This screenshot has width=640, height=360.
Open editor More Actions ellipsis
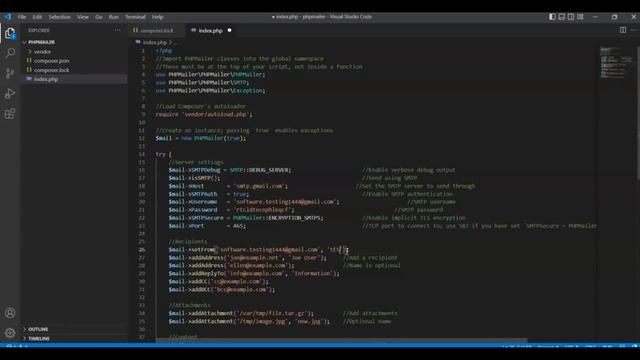tap(633, 30)
